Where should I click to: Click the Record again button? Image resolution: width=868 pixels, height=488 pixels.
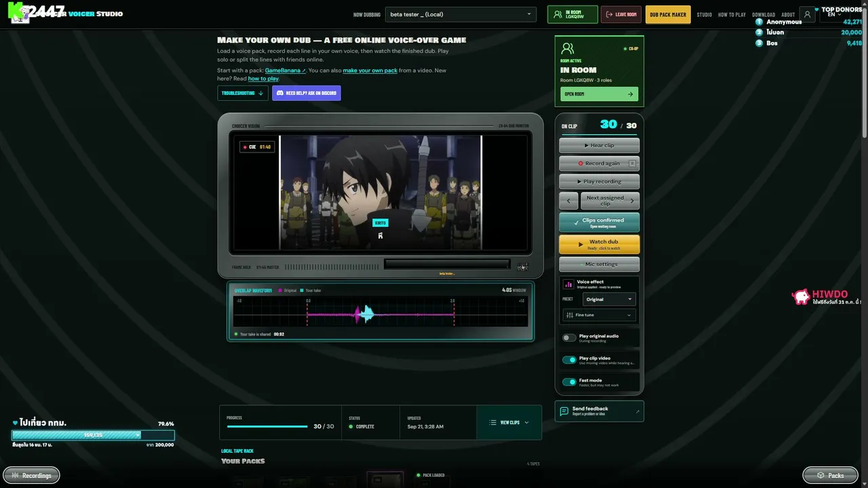pos(599,163)
